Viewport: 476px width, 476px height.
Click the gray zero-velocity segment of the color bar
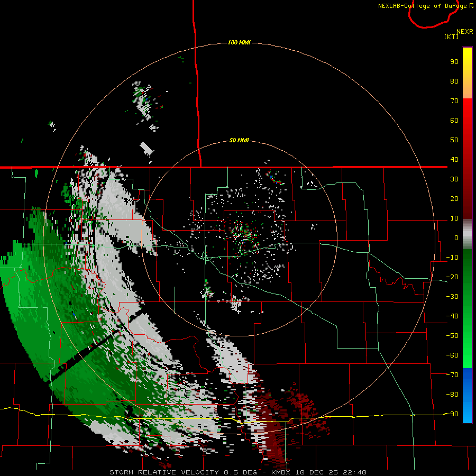point(467,234)
